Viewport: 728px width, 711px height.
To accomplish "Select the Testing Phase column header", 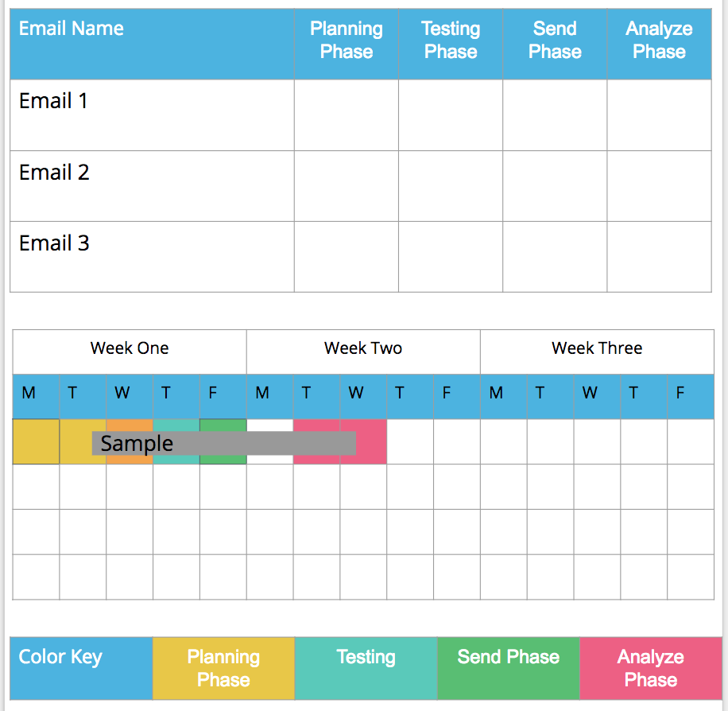I will tap(451, 44).
